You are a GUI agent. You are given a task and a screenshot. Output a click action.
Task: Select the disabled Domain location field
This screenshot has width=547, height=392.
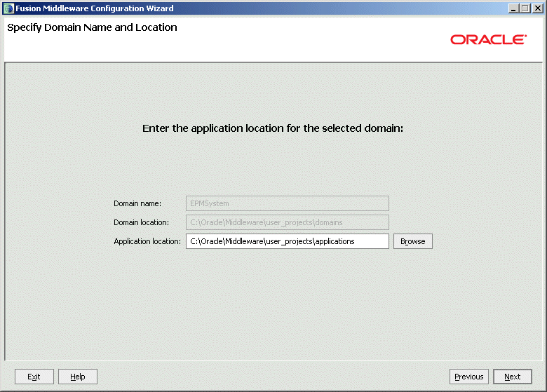(x=287, y=222)
